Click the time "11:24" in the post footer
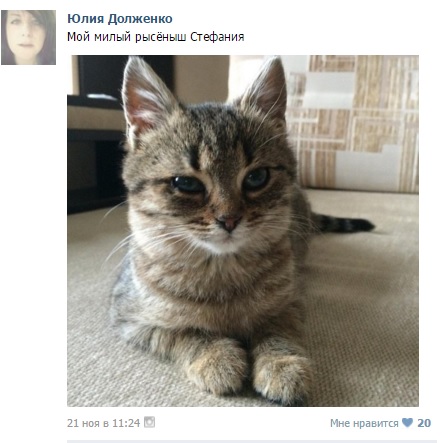The image size is (445, 443). click(x=126, y=423)
